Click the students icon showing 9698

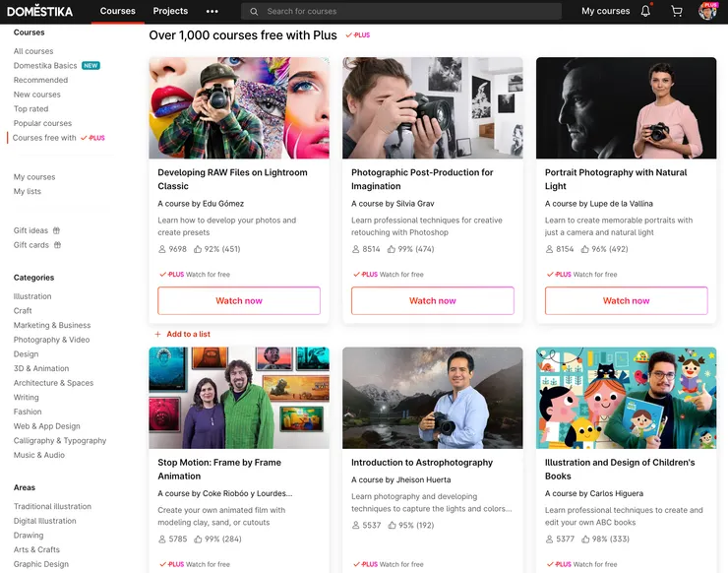click(x=162, y=249)
